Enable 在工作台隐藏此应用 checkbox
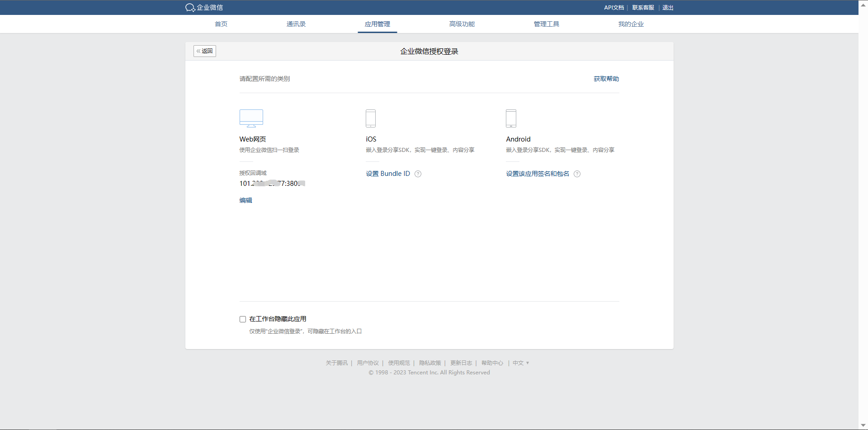The image size is (868, 430). click(x=243, y=319)
